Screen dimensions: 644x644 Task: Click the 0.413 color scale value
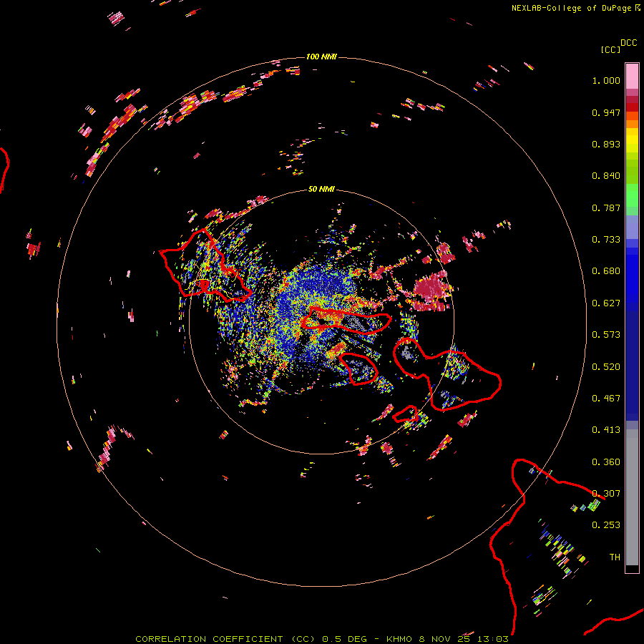point(606,430)
